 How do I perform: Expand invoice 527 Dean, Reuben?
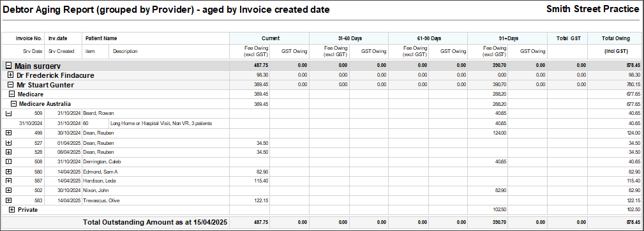pyautogui.click(x=9, y=143)
